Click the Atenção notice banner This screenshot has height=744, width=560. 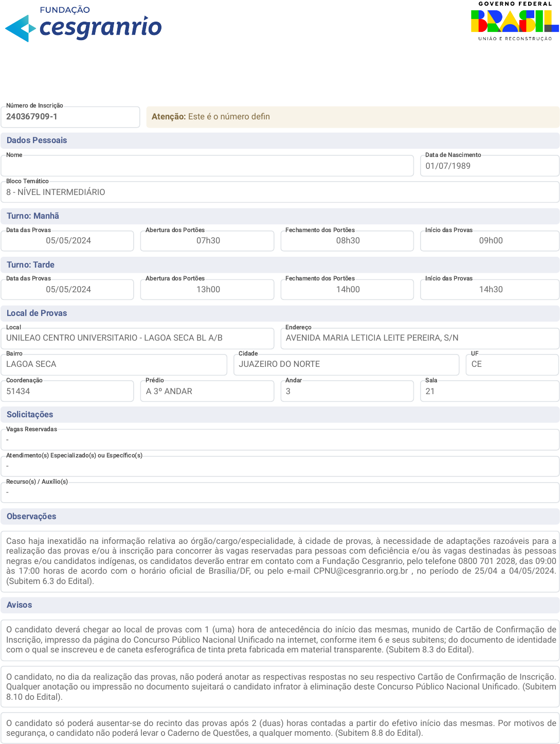pos(353,117)
